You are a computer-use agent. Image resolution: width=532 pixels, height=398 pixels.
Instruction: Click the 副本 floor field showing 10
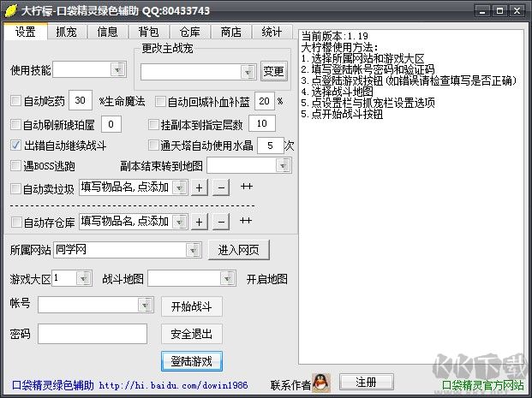(x=262, y=123)
